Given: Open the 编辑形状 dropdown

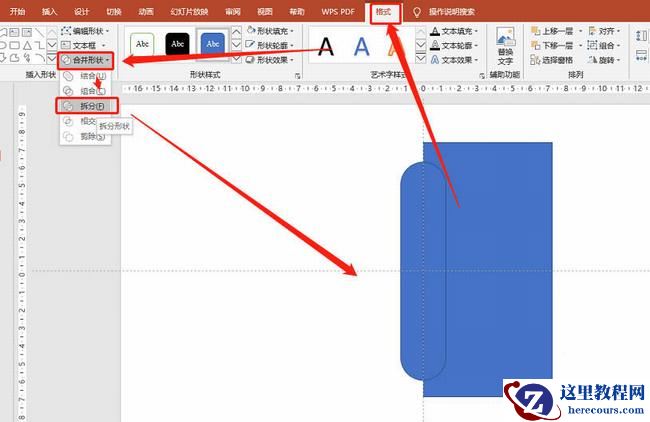Looking at the screenshot, I should point(85,31).
